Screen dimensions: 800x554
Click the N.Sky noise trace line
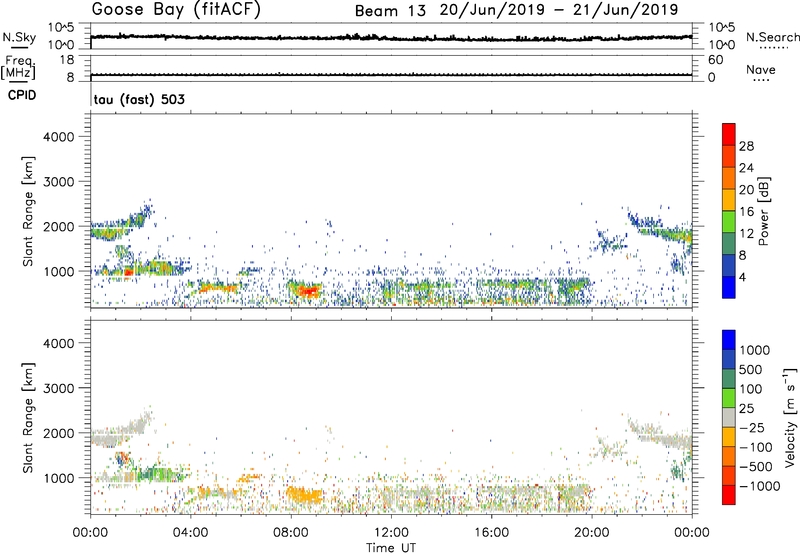tap(391, 37)
